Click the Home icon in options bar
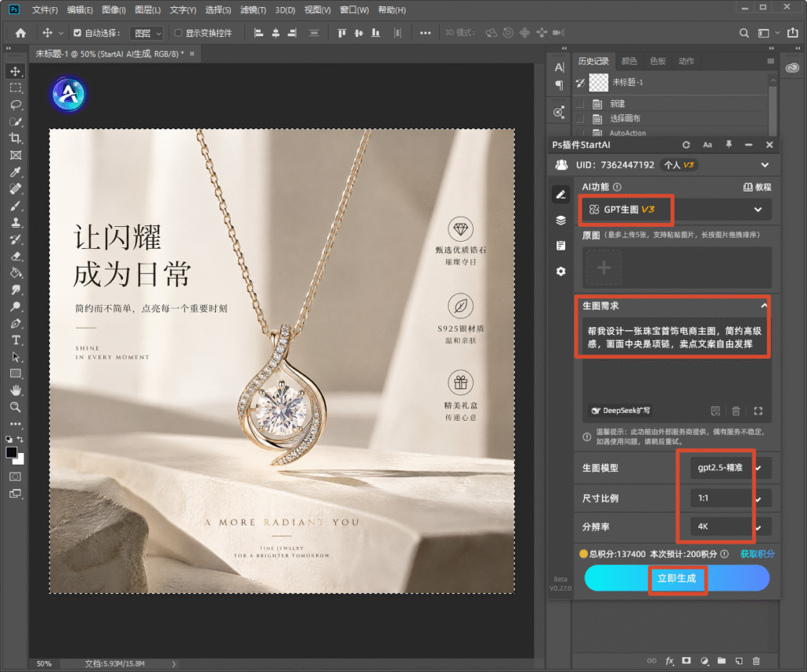This screenshot has height=672, width=807. pyautogui.click(x=20, y=33)
